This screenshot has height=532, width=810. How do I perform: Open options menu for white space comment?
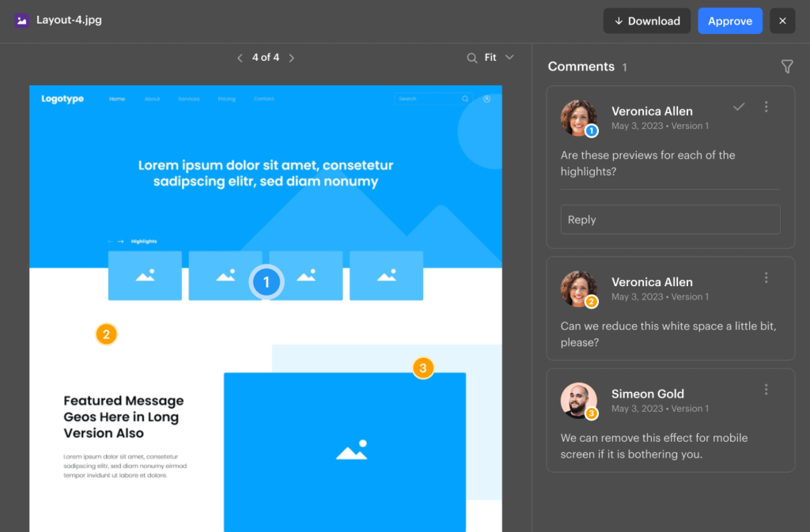(766, 277)
